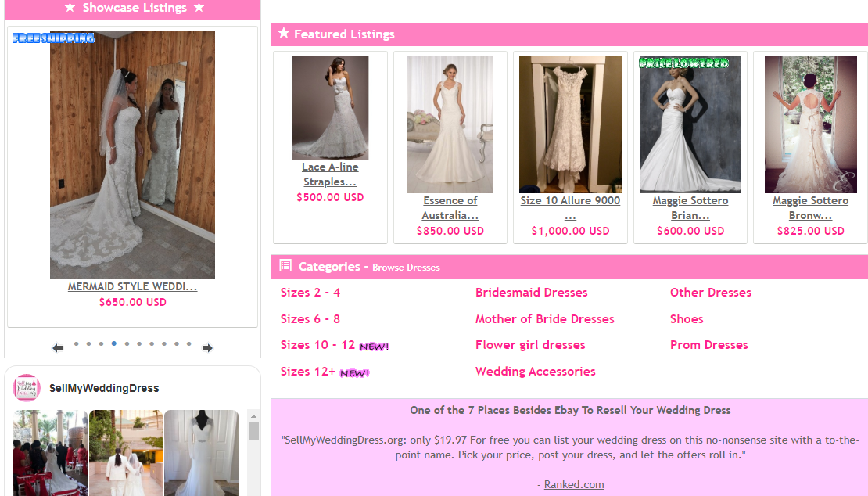
Task: Select the last carousel pagination dot
Action: 188,343
